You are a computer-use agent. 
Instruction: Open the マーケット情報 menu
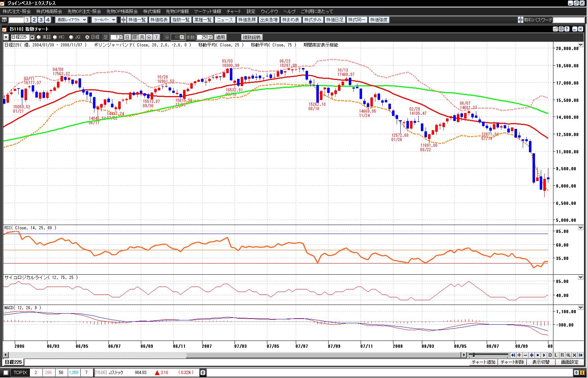207,12
